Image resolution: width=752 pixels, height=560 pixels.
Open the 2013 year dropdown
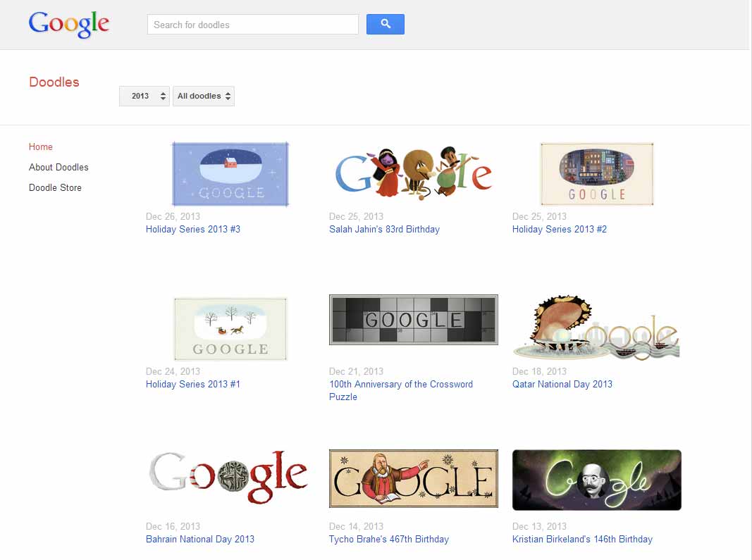[144, 96]
